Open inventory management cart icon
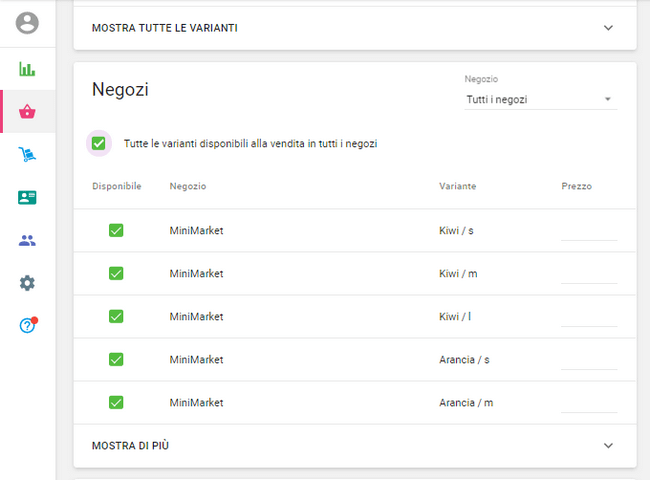This screenshot has height=480, width=650. click(x=27, y=154)
